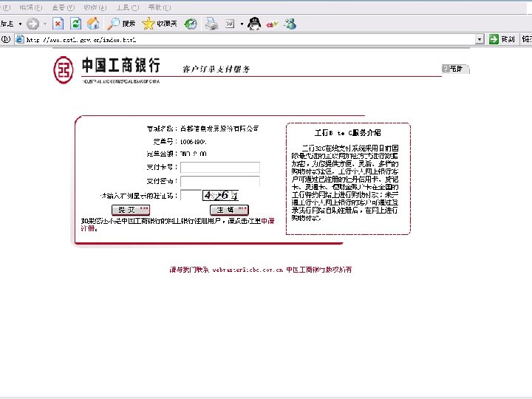
Task: Open the Back button history dropdown arrow
Action: [x=20, y=24]
